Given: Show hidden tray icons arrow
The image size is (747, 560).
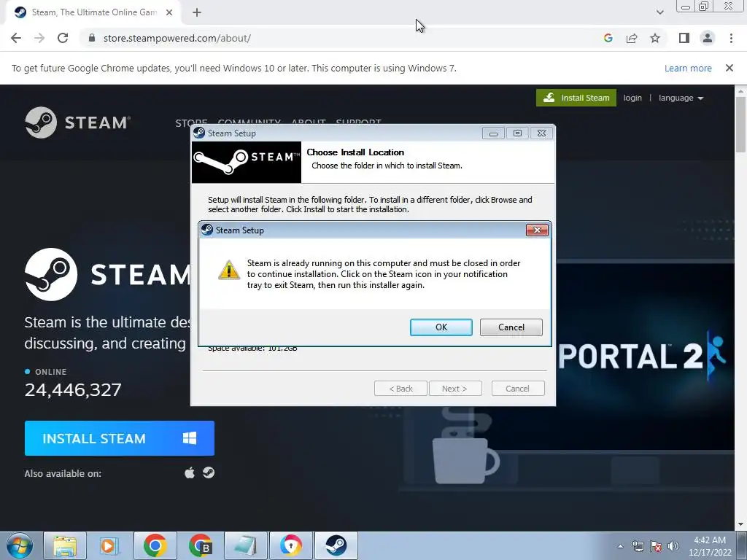Looking at the screenshot, I should point(620,546).
